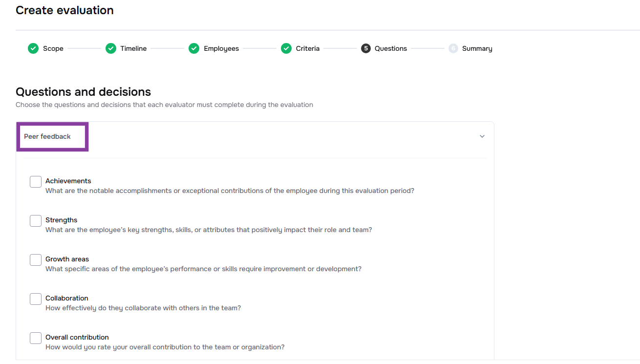The width and height of the screenshot is (640, 364).
Task: Tick the Strengths question checkbox
Action: point(36,221)
